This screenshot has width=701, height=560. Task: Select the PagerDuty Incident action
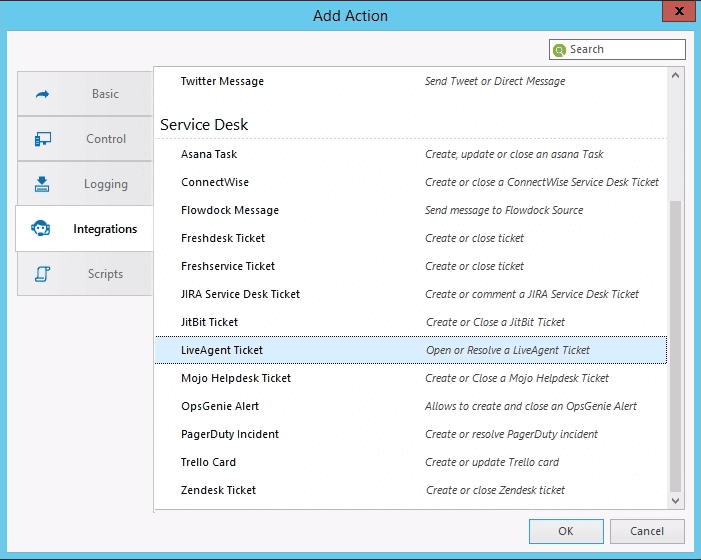(230, 434)
